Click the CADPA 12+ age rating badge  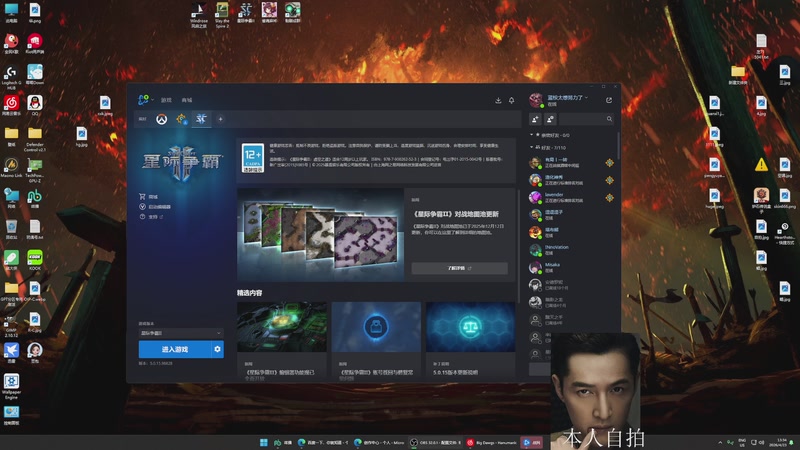(x=253, y=158)
